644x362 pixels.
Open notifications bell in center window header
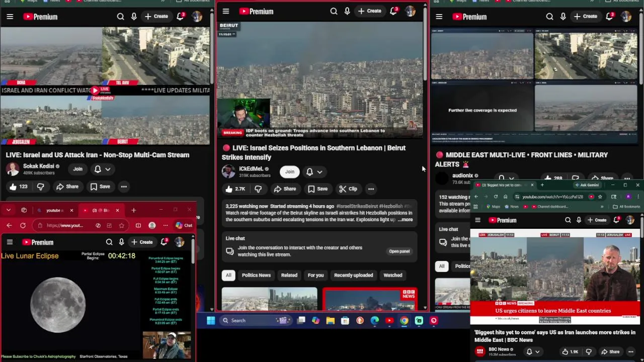(393, 11)
